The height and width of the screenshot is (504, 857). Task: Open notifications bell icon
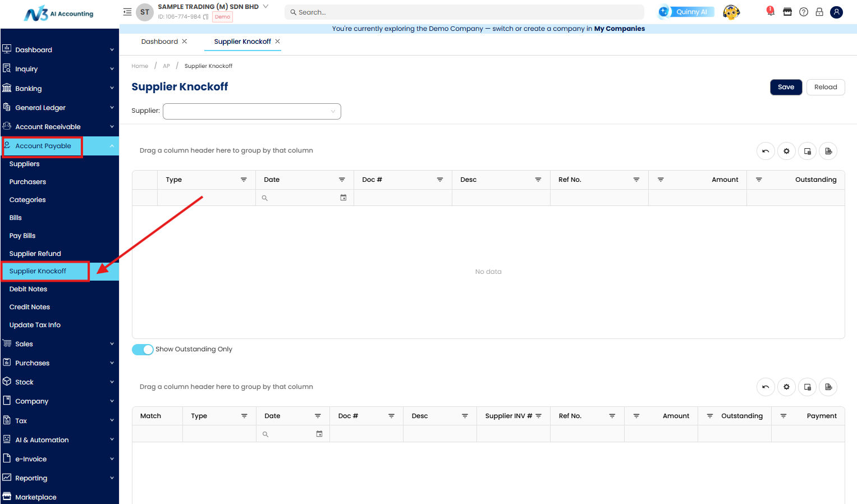pyautogui.click(x=771, y=11)
